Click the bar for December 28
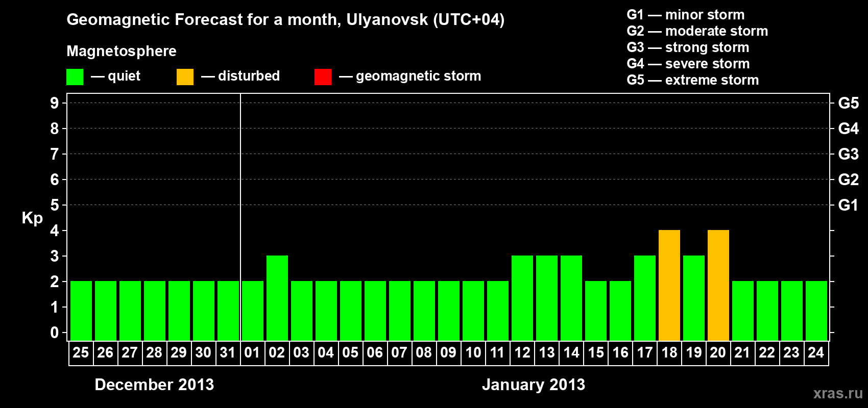Screen dimensions: 868x408 click(x=155, y=311)
